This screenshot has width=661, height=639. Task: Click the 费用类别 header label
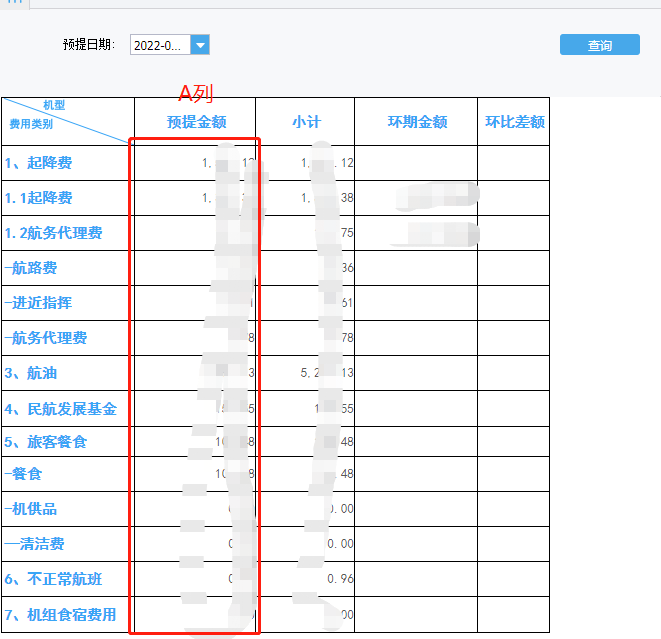pos(31,124)
